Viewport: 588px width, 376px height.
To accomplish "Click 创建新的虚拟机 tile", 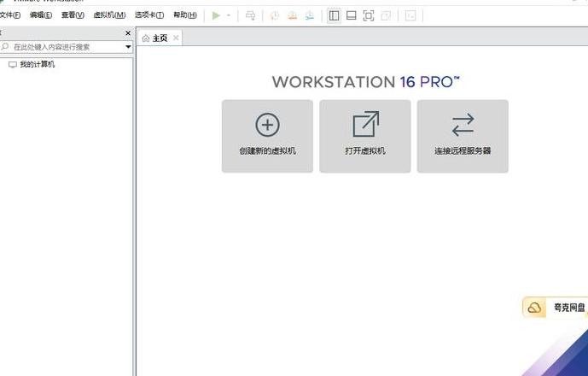I will (x=267, y=137).
